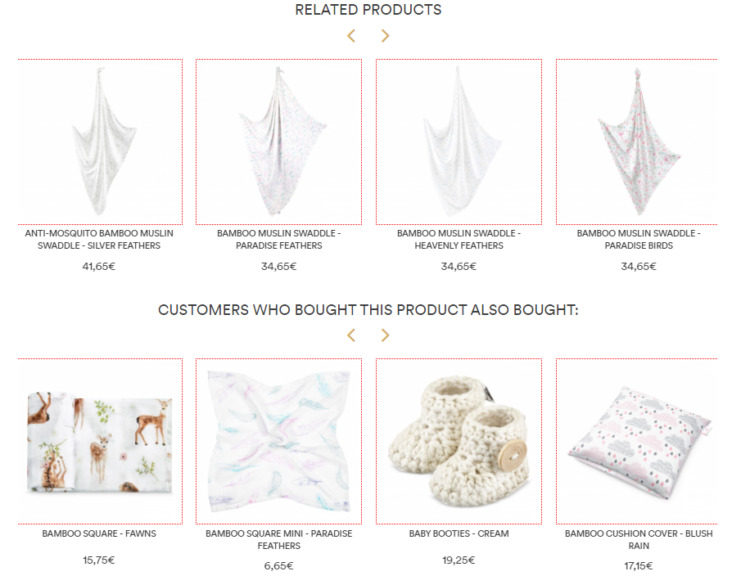Open Paradise Feathers muslin swaddle image
The image size is (750, 576).
click(279, 142)
